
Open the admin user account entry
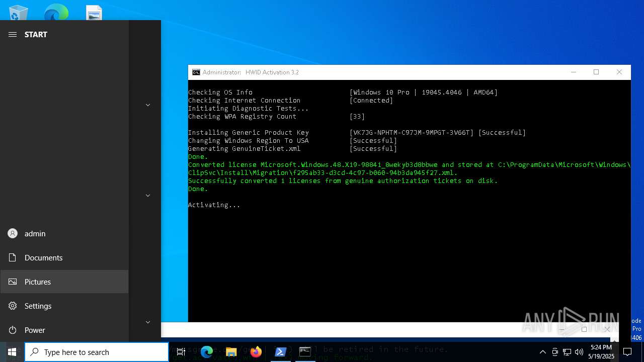(64, 233)
